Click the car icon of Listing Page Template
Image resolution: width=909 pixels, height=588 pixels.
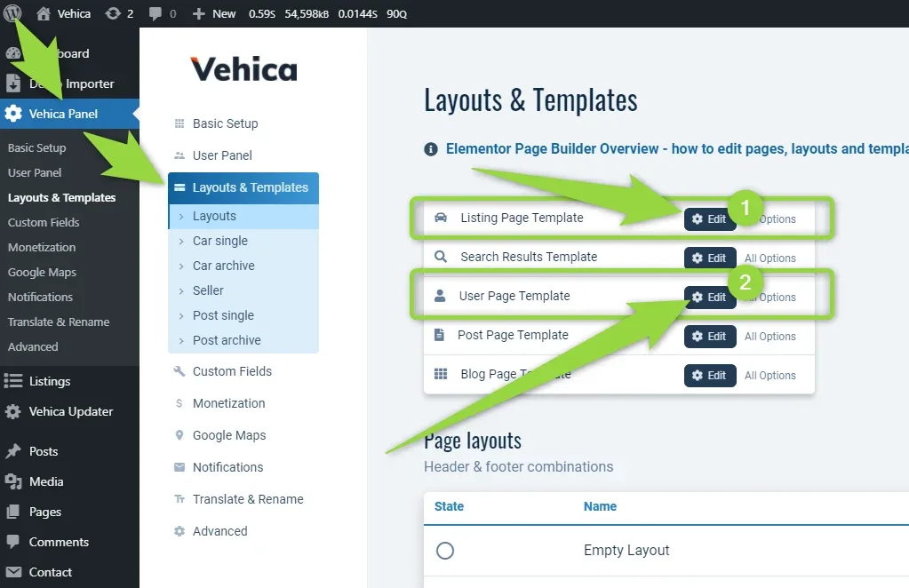point(441,218)
